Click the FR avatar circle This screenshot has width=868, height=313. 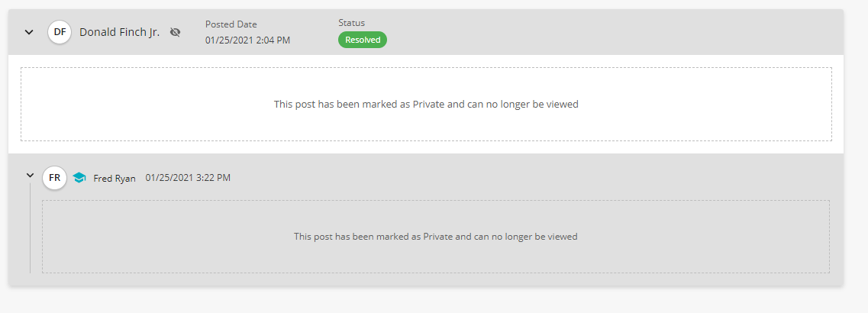pos(55,178)
